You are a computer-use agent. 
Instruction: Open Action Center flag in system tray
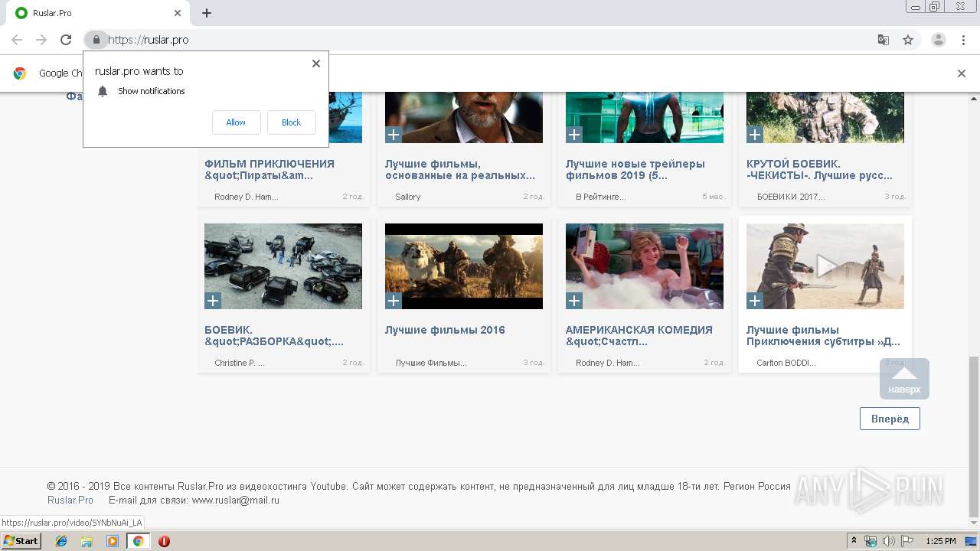[906, 541]
